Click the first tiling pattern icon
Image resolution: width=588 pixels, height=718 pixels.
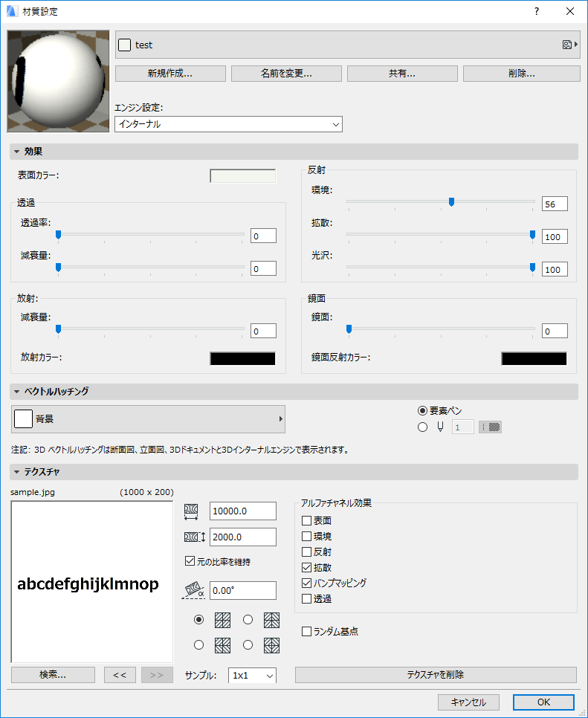pos(222,620)
